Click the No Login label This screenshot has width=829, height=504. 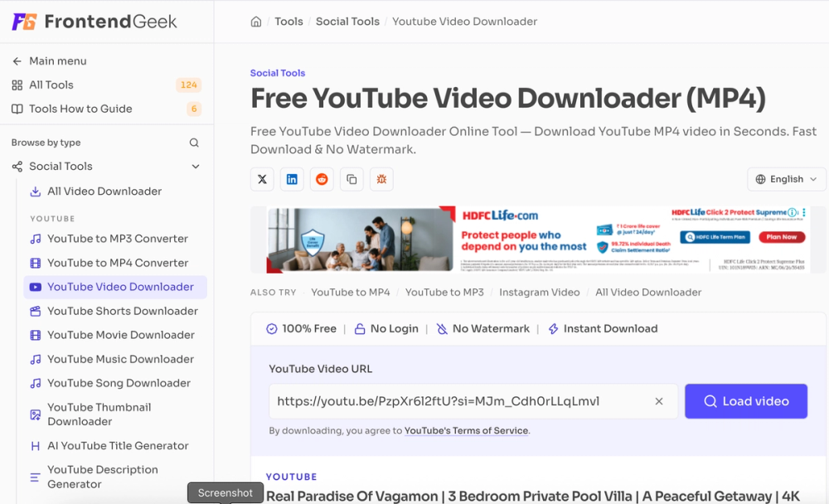click(386, 329)
